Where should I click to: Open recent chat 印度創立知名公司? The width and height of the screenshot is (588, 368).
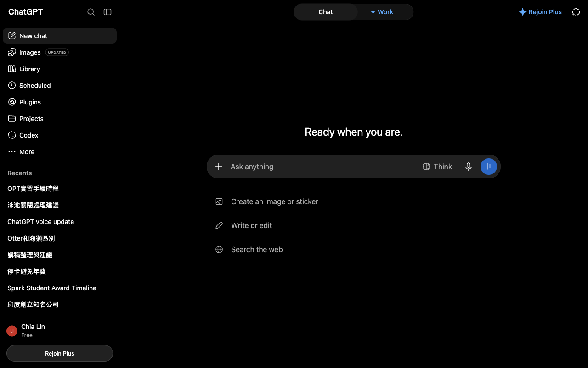(60, 305)
